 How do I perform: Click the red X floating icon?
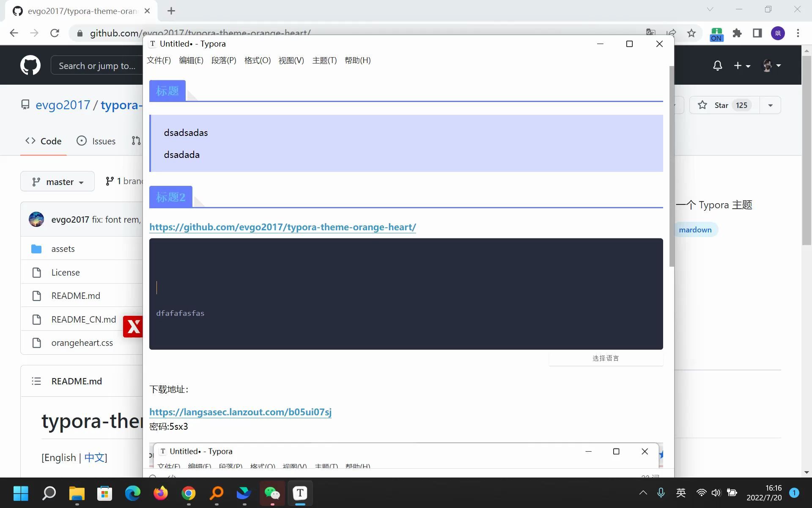(133, 326)
